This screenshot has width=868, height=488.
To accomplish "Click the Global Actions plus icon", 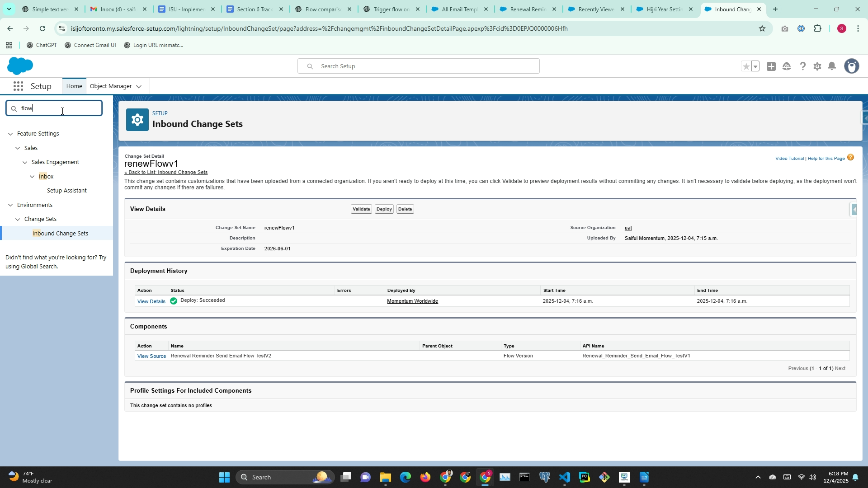I will click(771, 66).
